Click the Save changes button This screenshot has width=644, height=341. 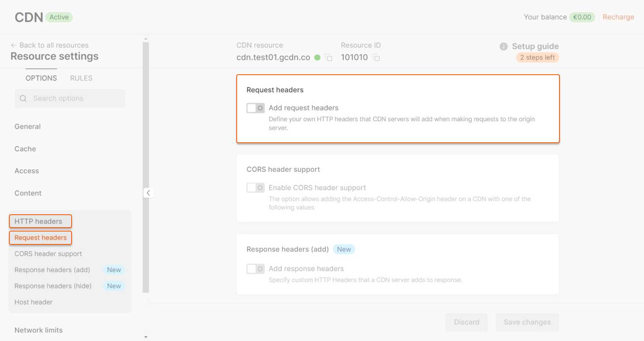[x=527, y=322]
